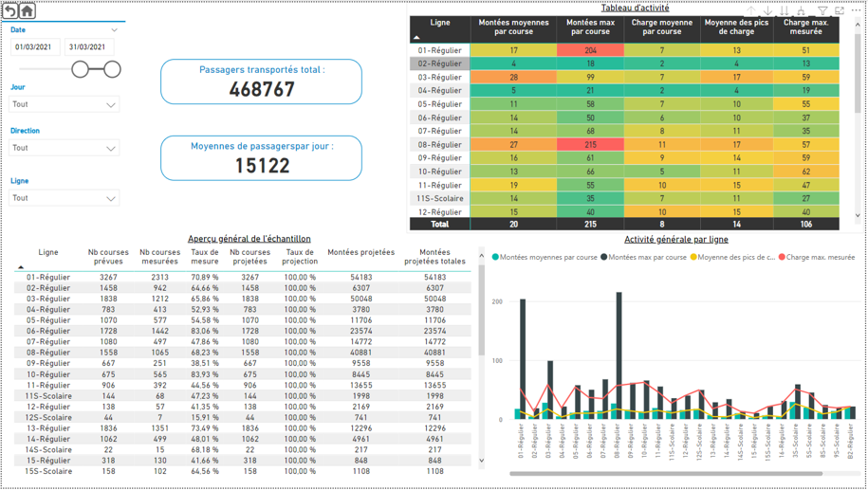Sort by 'Montées max par course' header
This screenshot has height=490, width=868.
pyautogui.click(x=590, y=27)
